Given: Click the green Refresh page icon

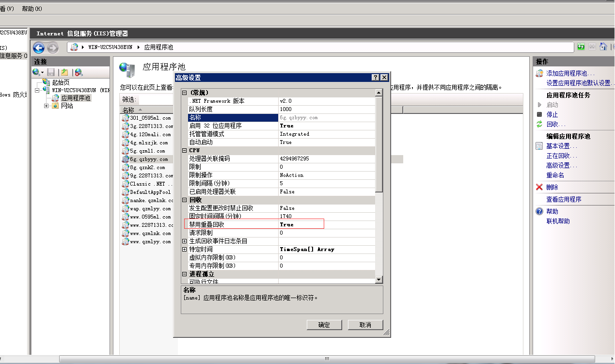Looking at the screenshot, I should click(581, 47).
